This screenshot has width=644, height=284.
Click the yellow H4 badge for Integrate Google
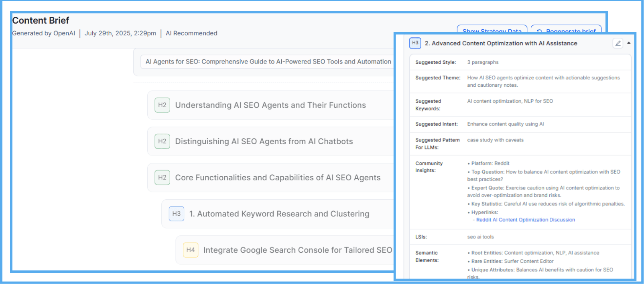pyautogui.click(x=190, y=250)
